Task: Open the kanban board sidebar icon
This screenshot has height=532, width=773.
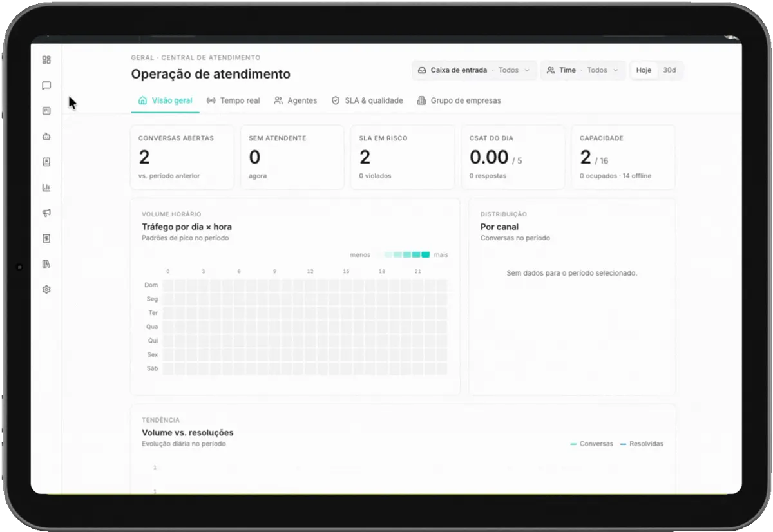Action: pyautogui.click(x=46, y=111)
